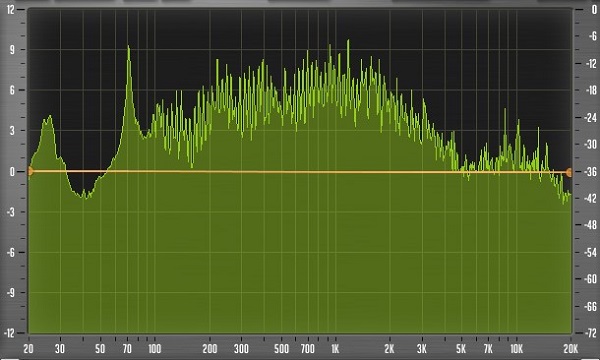
Task: Click the 12 gain label on left scale
Action: pos(10,10)
